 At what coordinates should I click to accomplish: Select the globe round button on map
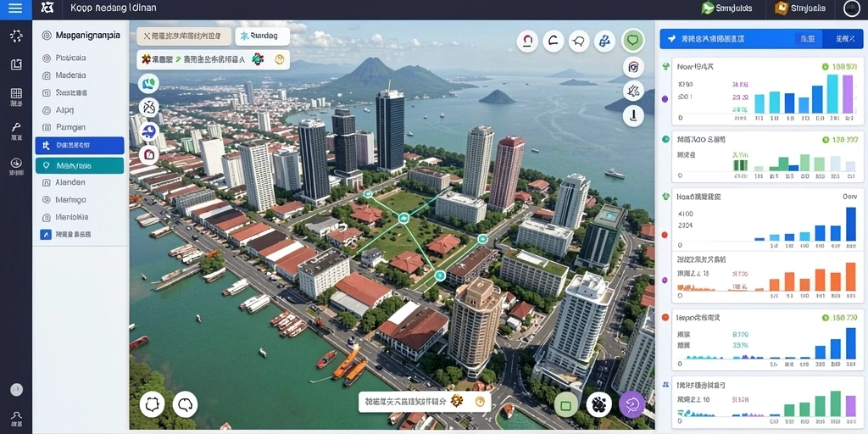point(149,131)
